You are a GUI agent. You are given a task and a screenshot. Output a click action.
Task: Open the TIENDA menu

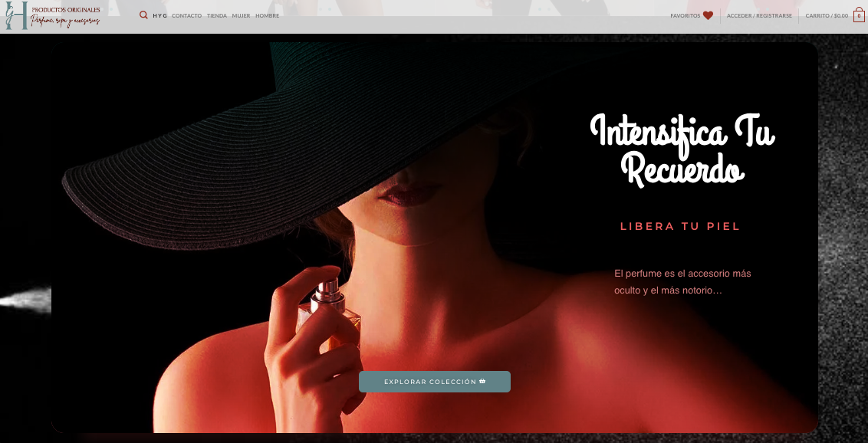point(217,15)
